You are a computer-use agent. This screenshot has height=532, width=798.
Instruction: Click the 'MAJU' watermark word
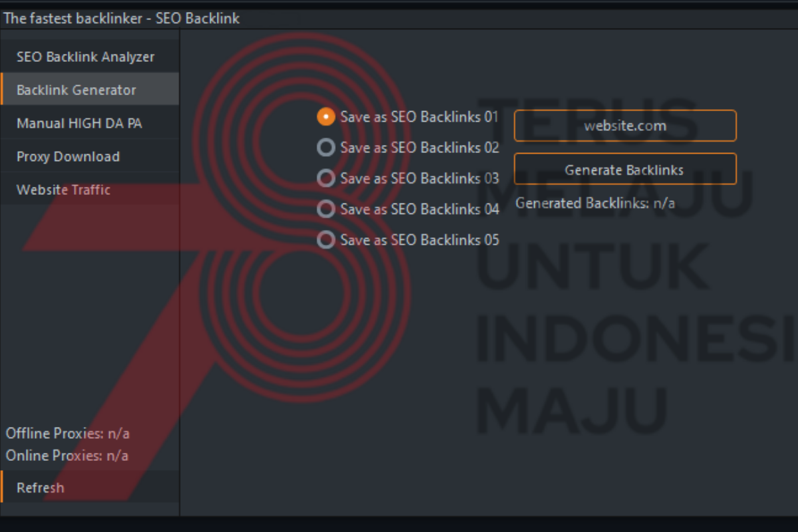[572, 407]
